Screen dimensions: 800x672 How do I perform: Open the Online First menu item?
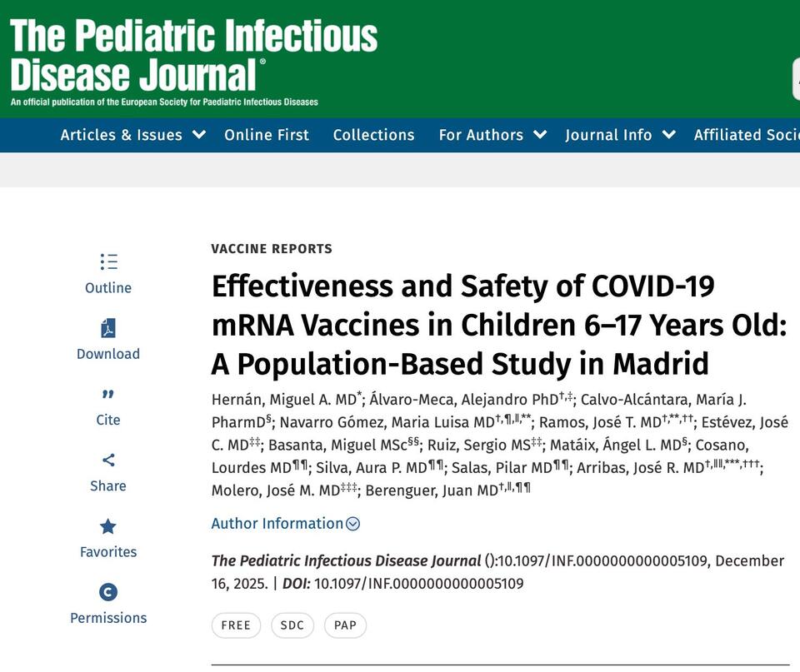pos(267,135)
